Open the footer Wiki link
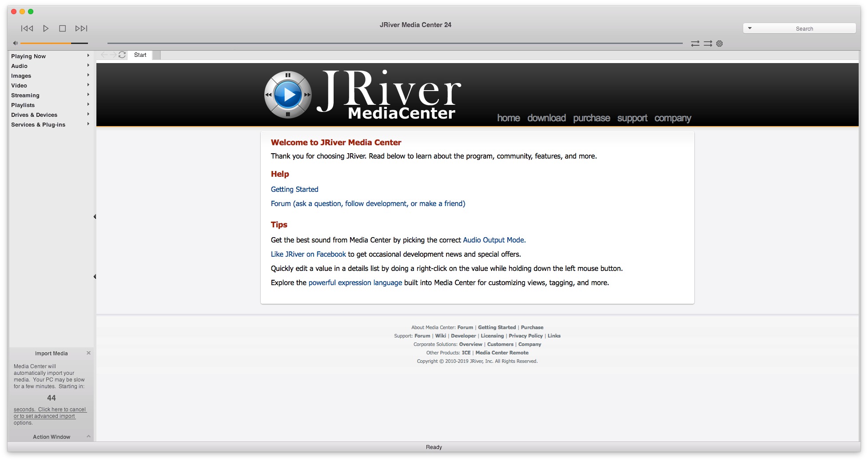The width and height of the screenshot is (868, 461). point(441,336)
